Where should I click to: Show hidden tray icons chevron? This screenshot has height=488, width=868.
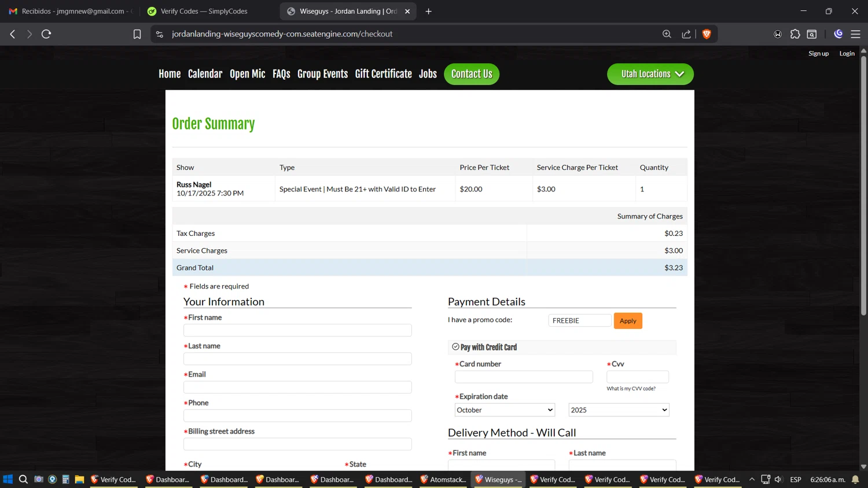pos(752,479)
